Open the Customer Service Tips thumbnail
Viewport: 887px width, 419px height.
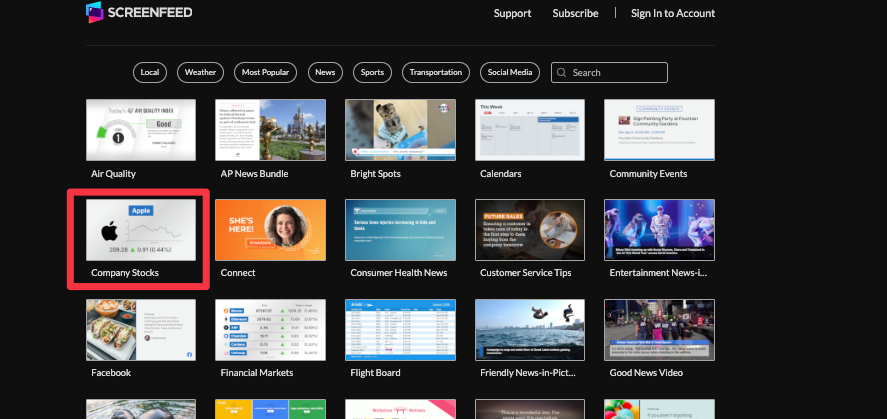click(530, 230)
